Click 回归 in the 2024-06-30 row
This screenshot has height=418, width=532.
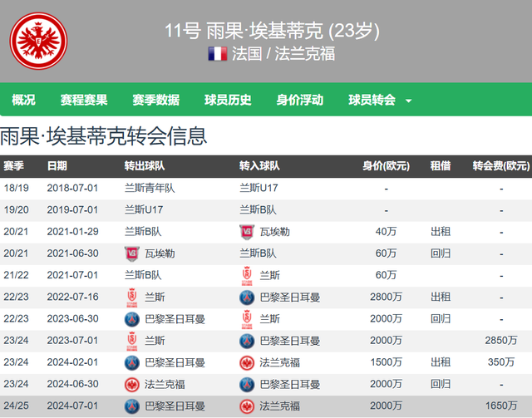[441, 384]
